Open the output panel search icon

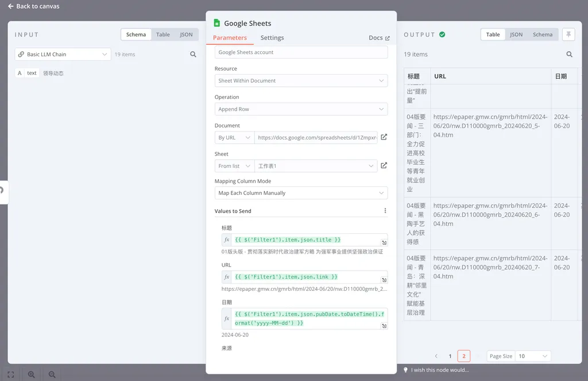569,55
